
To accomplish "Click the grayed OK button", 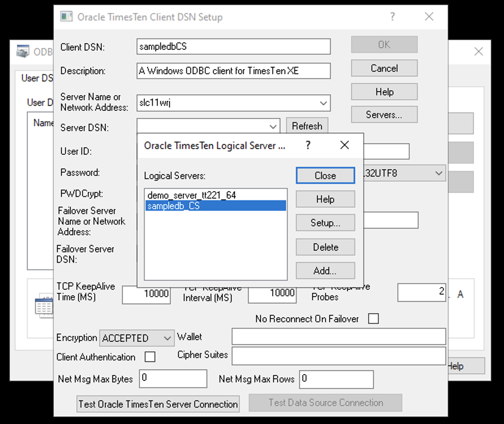I will [384, 45].
